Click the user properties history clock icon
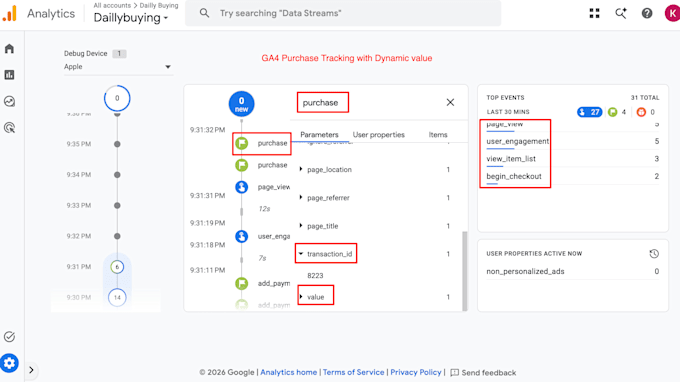Viewport: 680px width, 382px height. point(654,254)
